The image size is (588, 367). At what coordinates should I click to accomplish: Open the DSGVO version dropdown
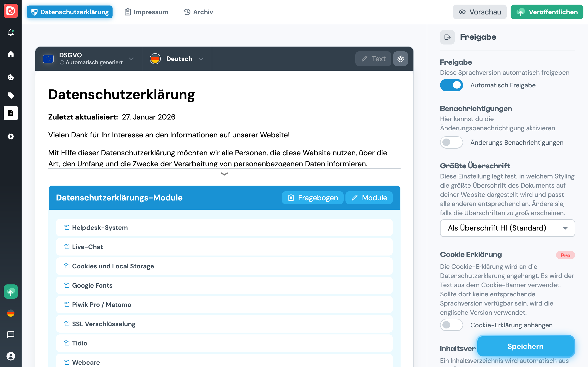[131, 59]
